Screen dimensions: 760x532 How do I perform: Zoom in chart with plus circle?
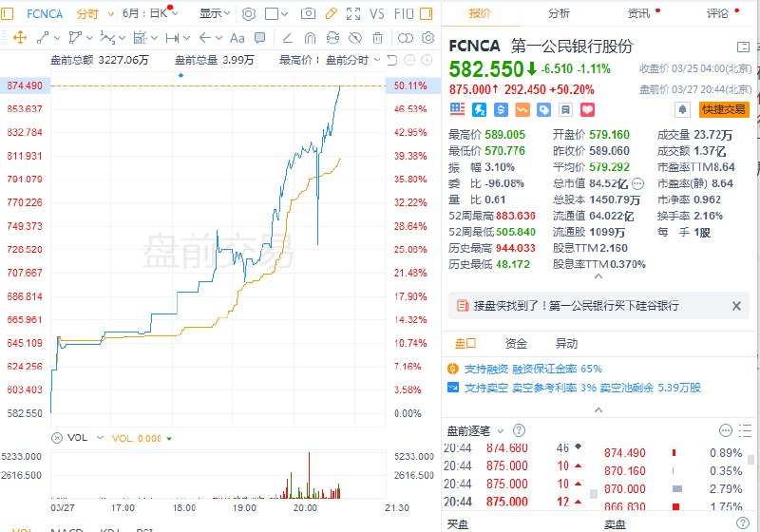[427, 60]
